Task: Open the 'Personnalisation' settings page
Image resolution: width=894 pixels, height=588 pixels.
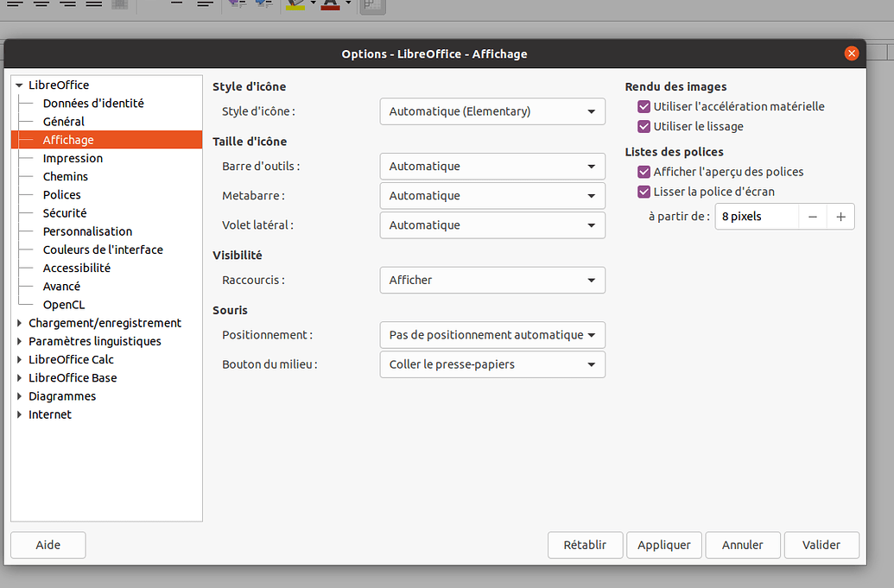Action: [x=89, y=231]
